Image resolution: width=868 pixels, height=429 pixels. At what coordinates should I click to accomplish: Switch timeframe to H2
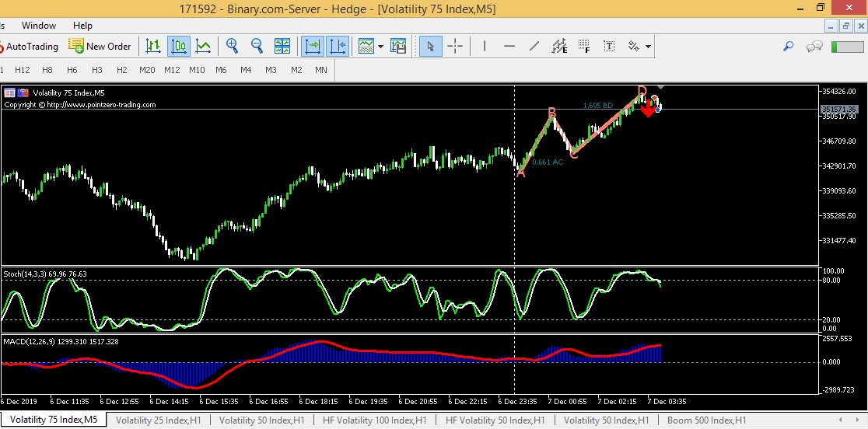pyautogui.click(x=122, y=70)
